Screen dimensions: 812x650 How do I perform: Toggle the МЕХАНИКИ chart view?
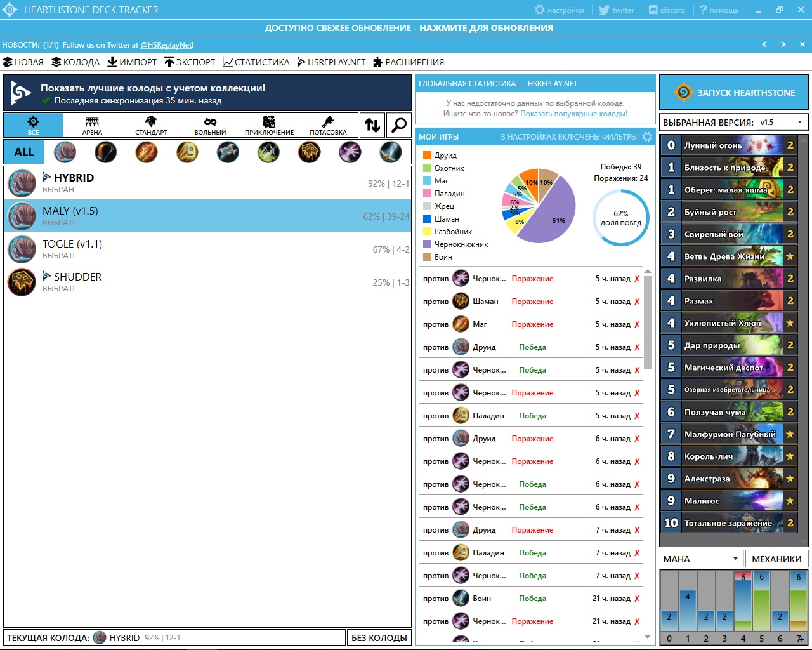pos(776,559)
